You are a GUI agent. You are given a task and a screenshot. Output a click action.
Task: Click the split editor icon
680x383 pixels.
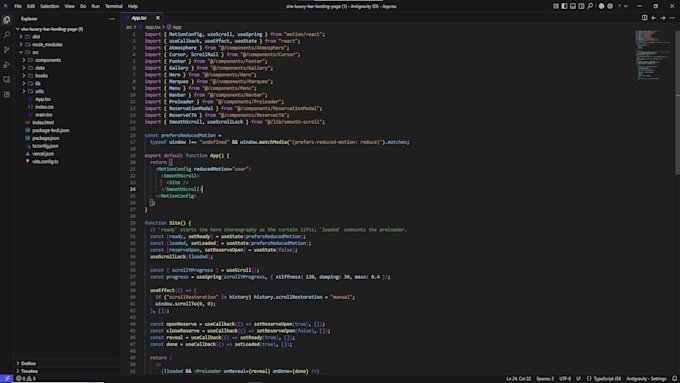click(x=645, y=18)
